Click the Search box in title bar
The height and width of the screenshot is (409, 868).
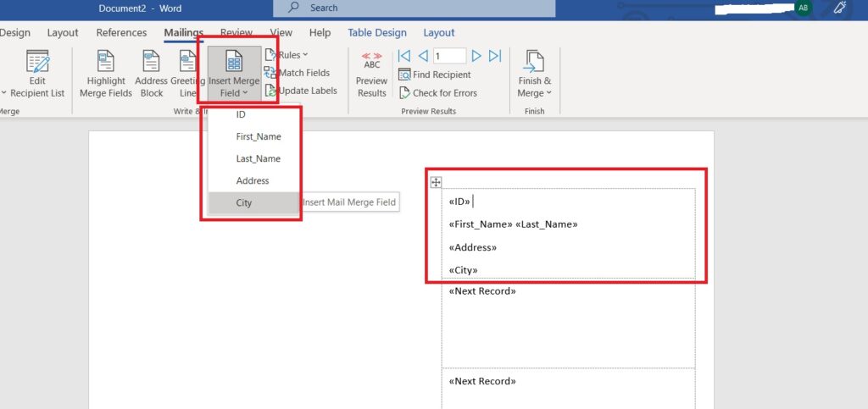coord(414,8)
